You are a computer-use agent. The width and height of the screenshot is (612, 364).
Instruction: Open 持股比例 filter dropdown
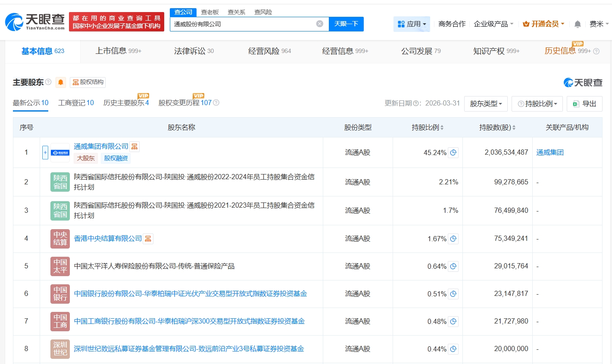click(537, 104)
